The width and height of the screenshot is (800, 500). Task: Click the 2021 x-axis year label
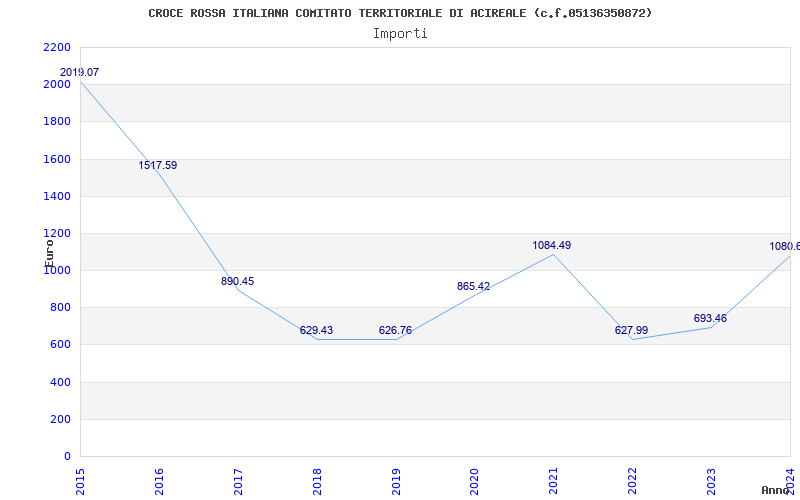coord(554,482)
